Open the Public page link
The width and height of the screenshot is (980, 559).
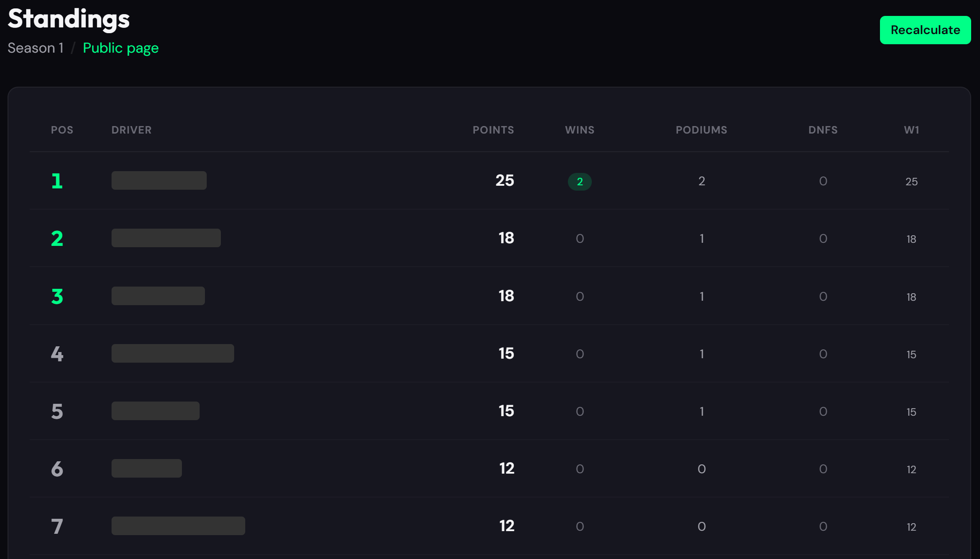click(x=120, y=48)
